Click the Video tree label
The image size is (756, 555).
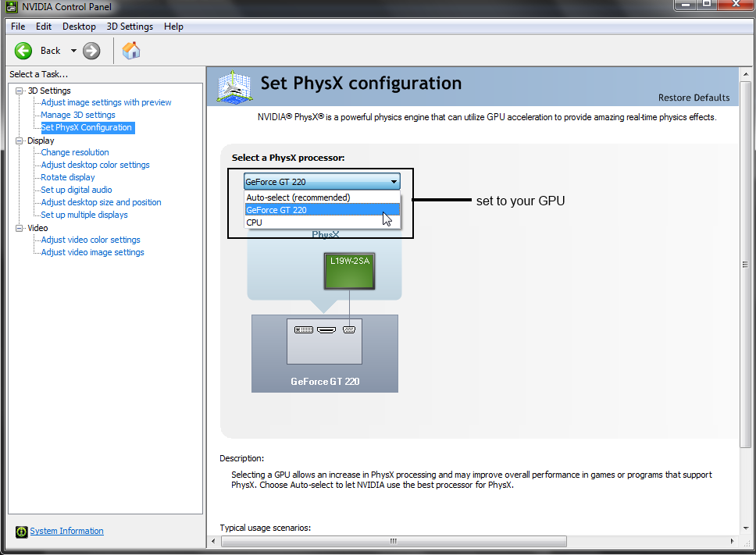[37, 228]
